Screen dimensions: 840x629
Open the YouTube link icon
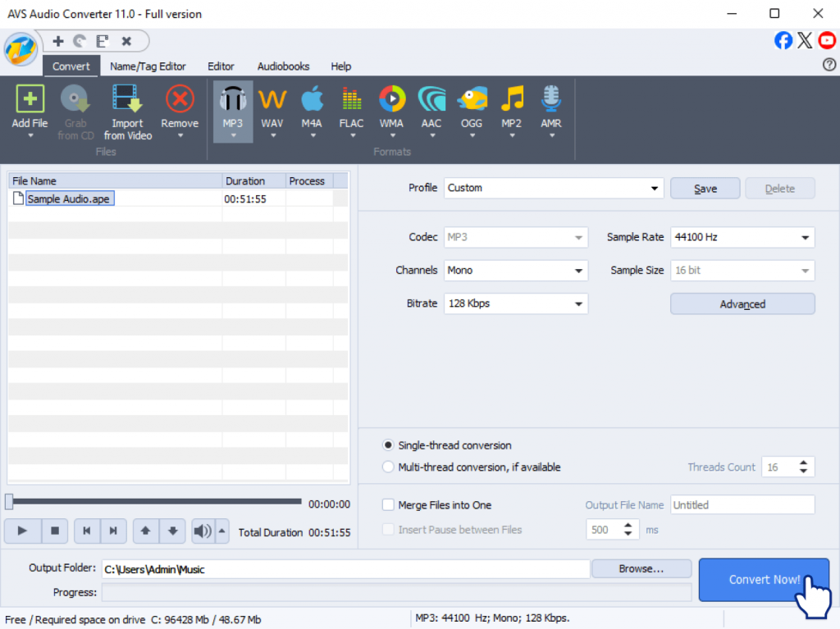pyautogui.click(x=827, y=41)
